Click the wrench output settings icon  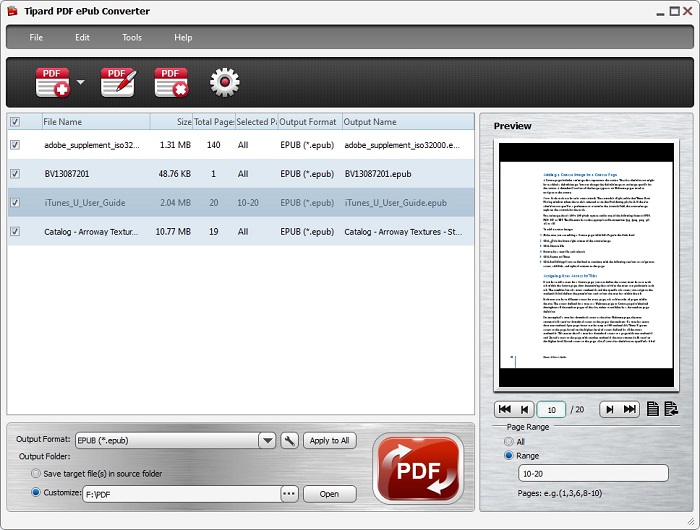289,441
